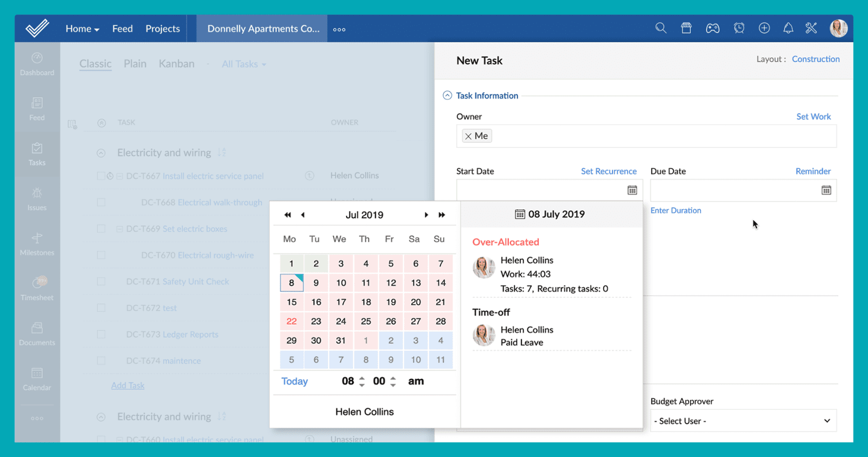The height and width of the screenshot is (457, 868).
Task: Click the search magnifier icon in top bar
Action: (x=660, y=28)
